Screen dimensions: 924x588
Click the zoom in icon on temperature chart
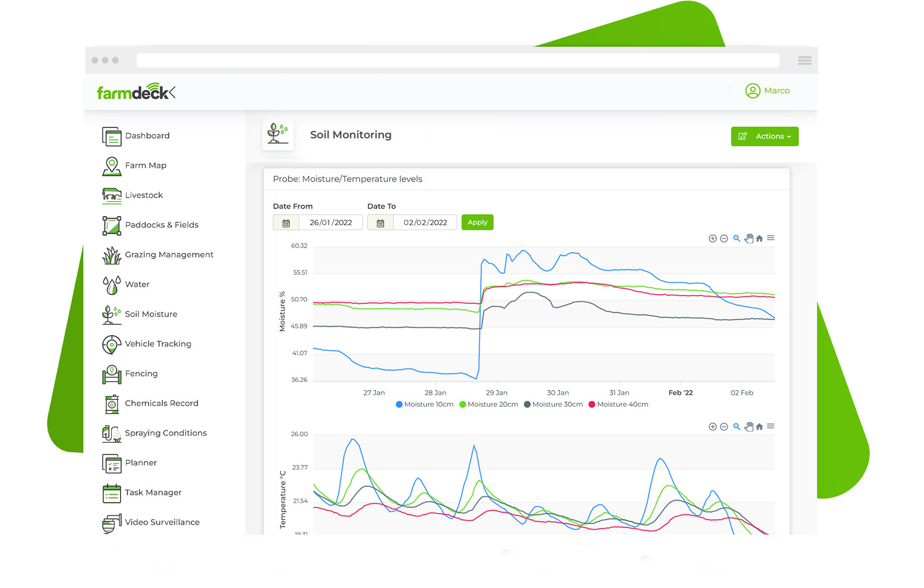[712, 427]
